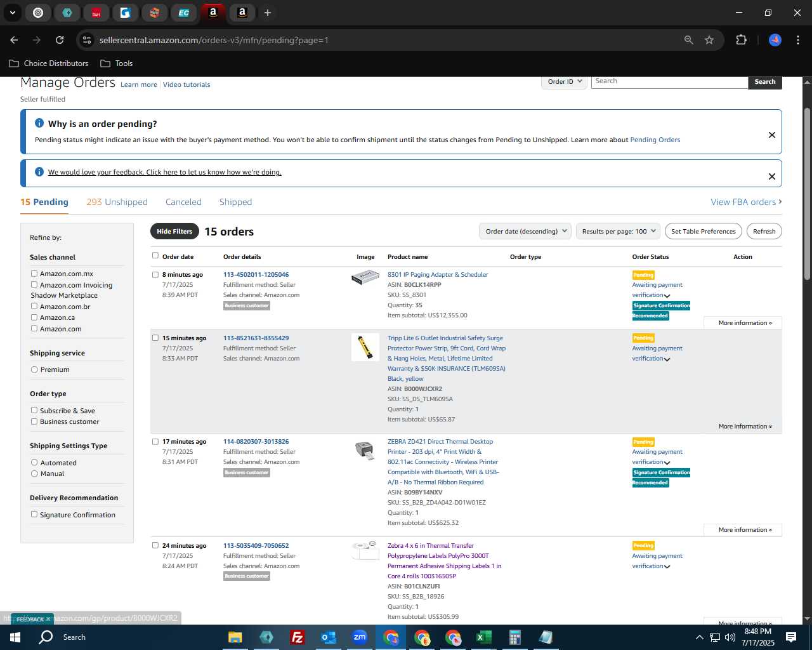This screenshot has width=812, height=650.
Task: Click Set Table Preferences
Action: click(704, 231)
